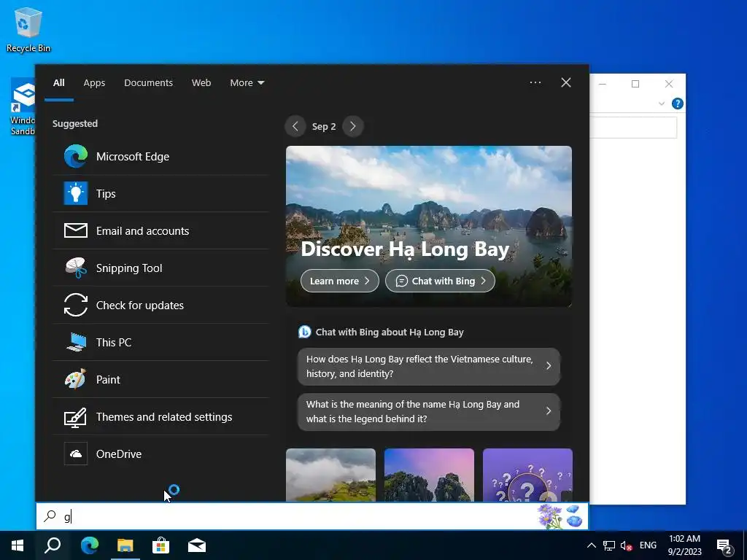Click Chat with Bing button
This screenshot has width=747, height=560.
pos(440,281)
